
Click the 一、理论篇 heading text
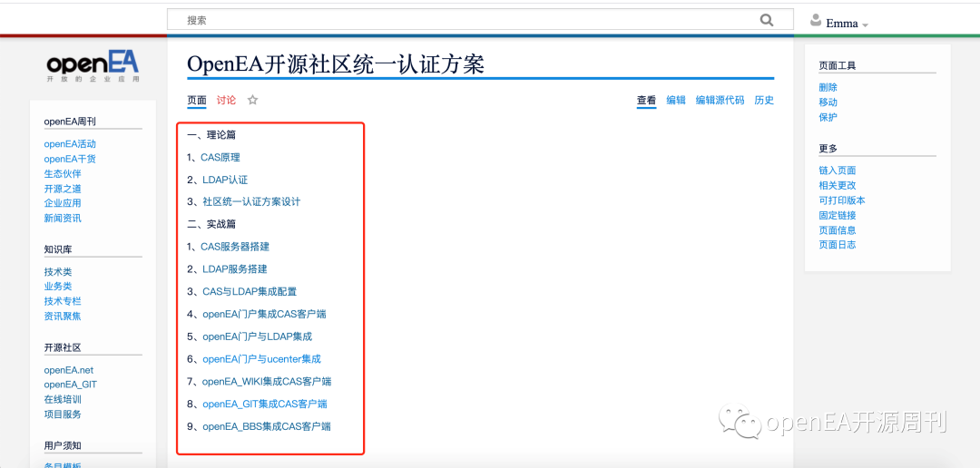211,135
